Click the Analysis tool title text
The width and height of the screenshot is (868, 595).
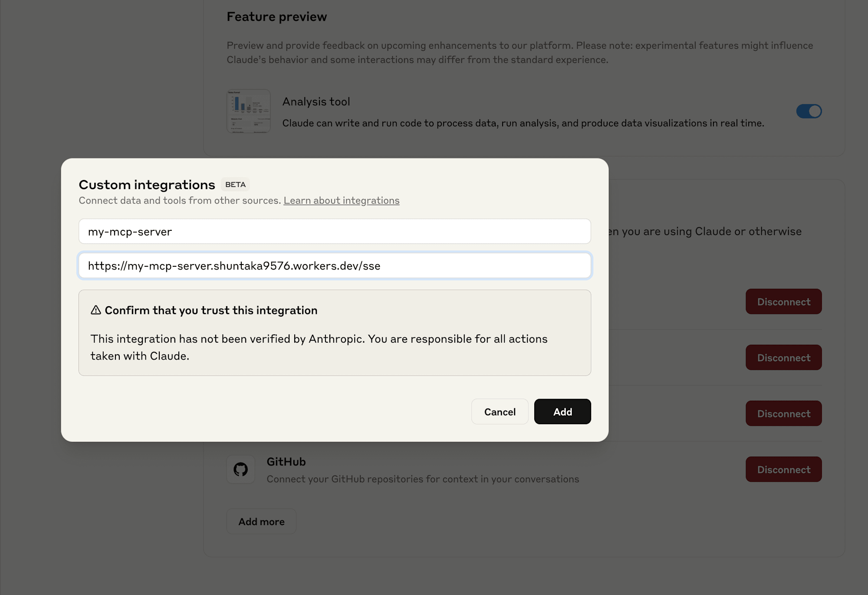coord(316,101)
